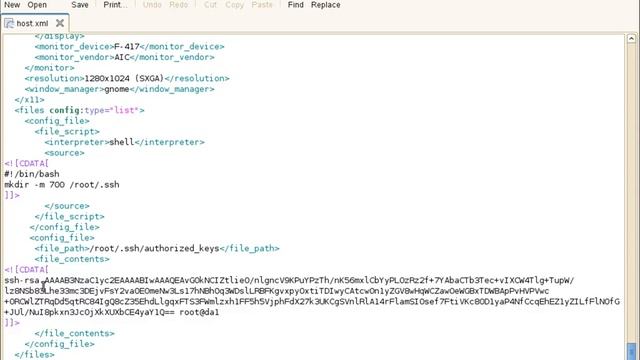Save the host.xml document
This screenshot has height=360, width=640.
point(80,5)
